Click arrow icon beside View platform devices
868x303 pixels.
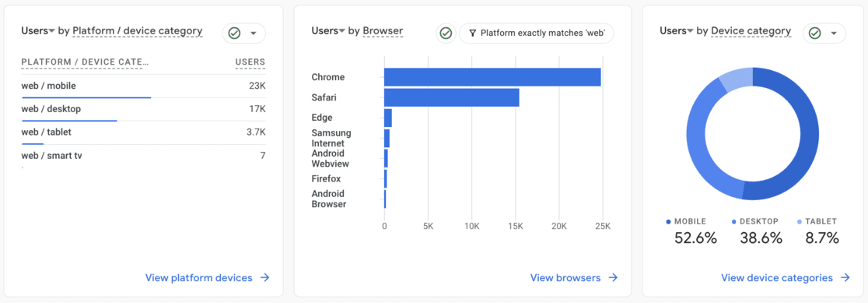[x=265, y=277]
